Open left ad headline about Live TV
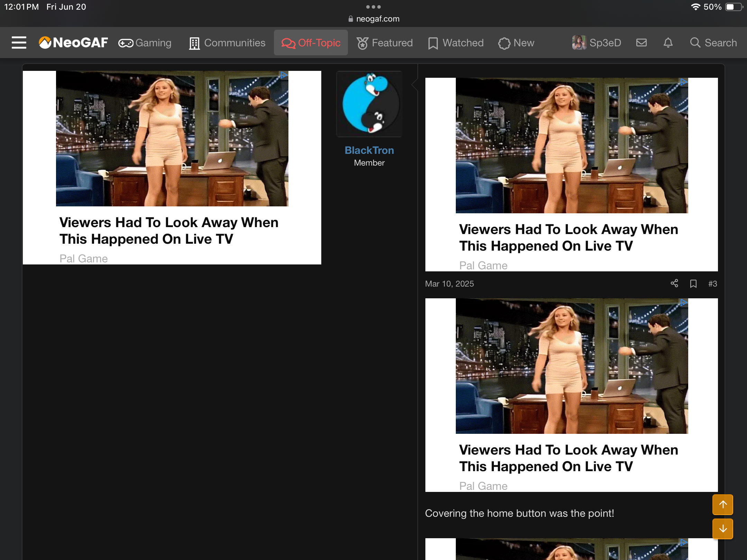 (x=169, y=231)
